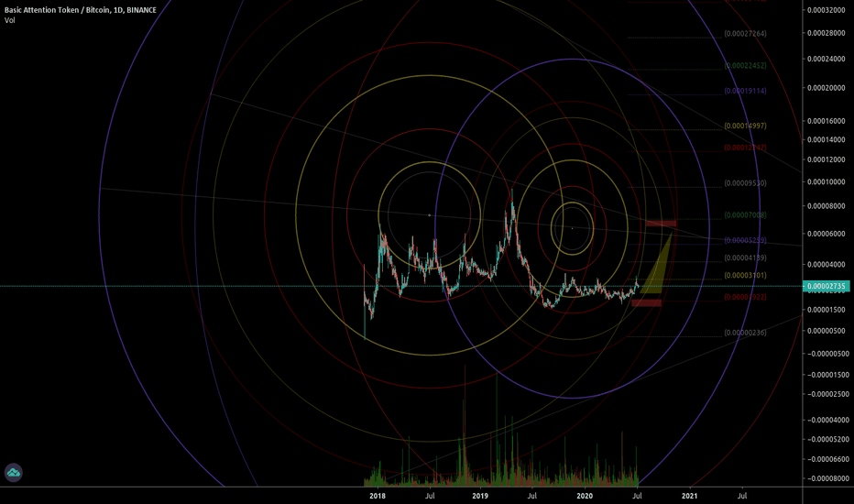Image resolution: width=854 pixels, height=504 pixels.
Task: Click the 2020 label on time axis
Action: tap(585, 496)
